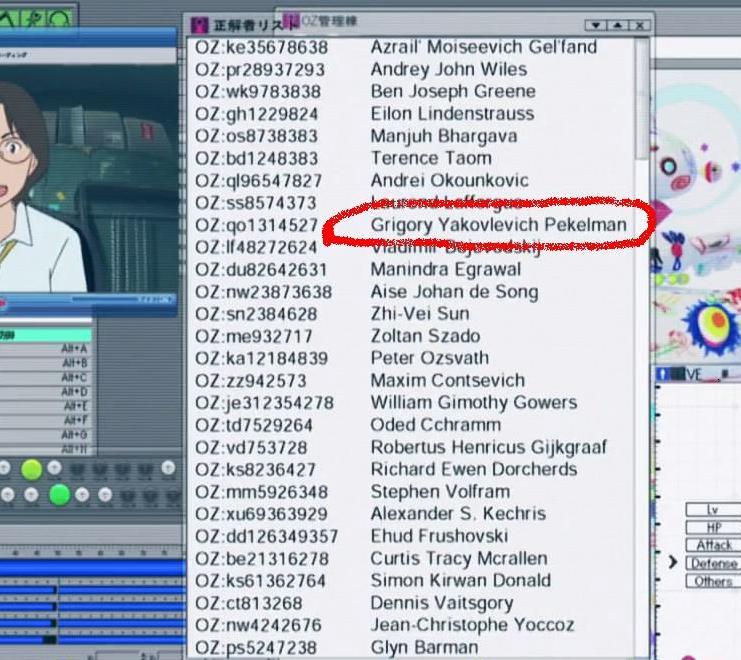
Task: Select the Grigory Yakovlevich Pekelman list entry
Action: [498, 225]
